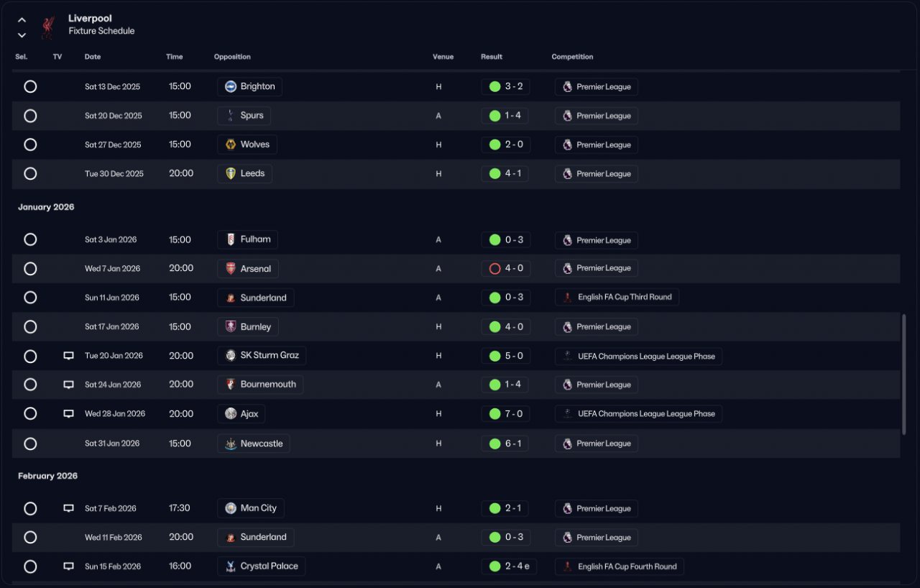This screenshot has width=920, height=588.
Task: Click FA Cup Third Round competition icon
Action: [568, 298]
